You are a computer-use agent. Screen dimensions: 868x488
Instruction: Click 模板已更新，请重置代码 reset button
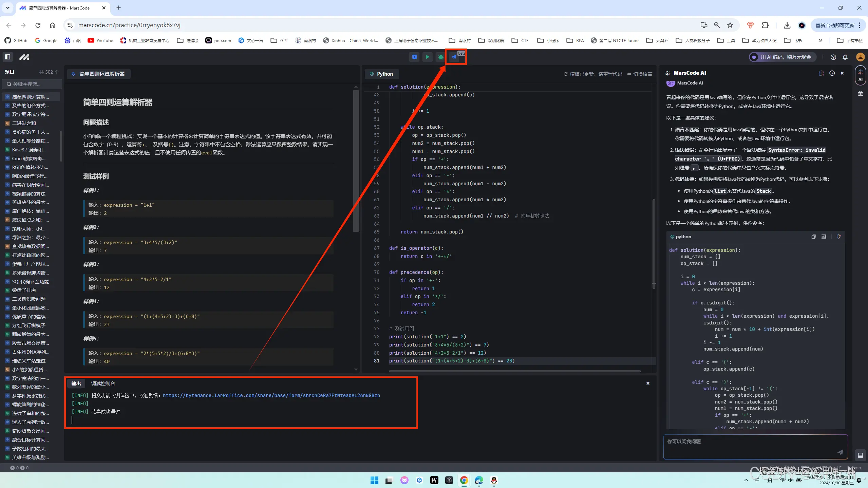pos(593,74)
